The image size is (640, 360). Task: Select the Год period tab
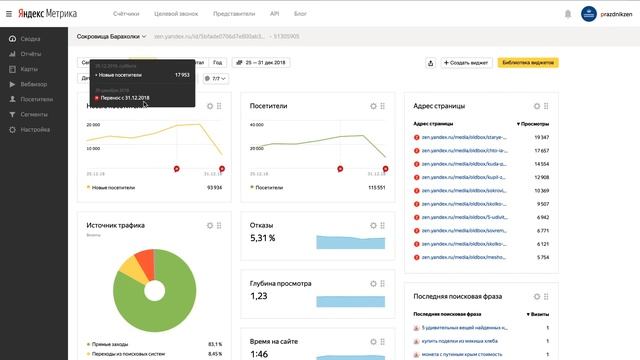point(218,62)
